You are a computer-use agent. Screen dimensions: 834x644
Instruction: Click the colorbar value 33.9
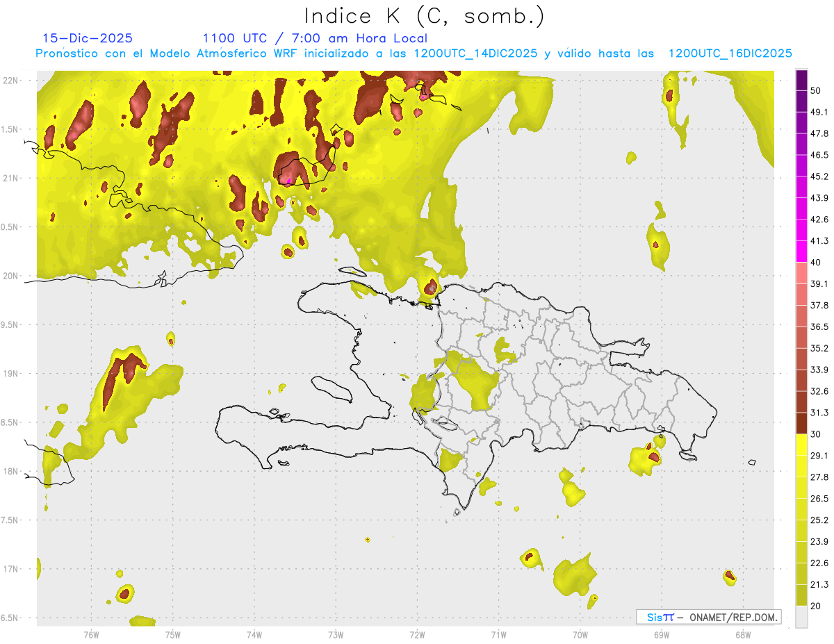[819, 370]
